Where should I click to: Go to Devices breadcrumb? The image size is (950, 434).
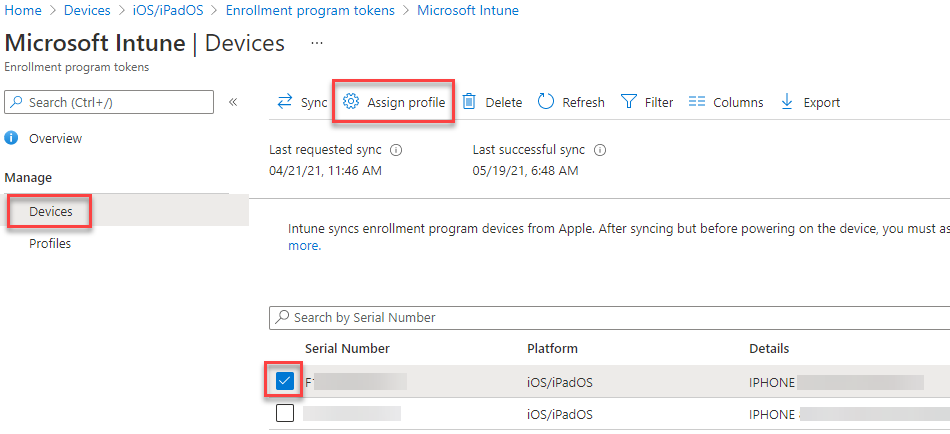[87, 10]
